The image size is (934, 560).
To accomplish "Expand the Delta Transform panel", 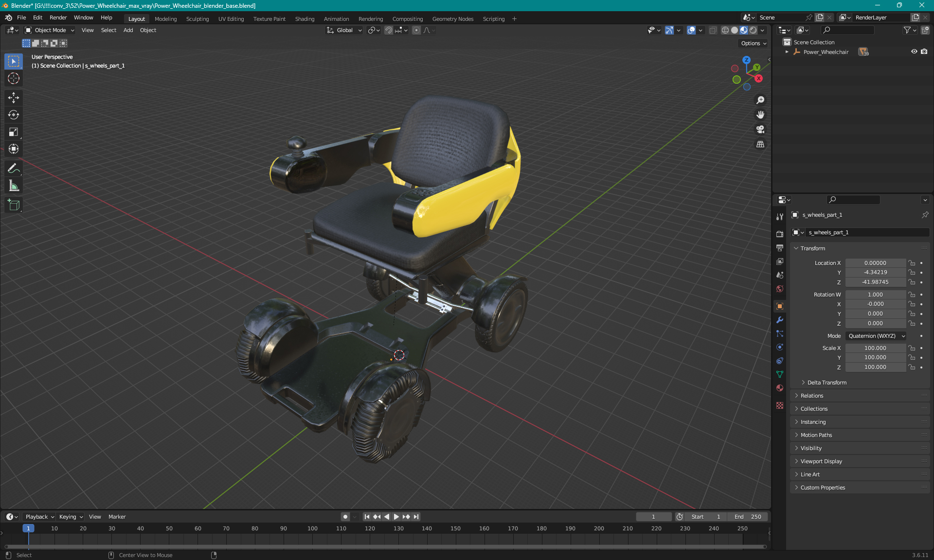I will point(827,383).
